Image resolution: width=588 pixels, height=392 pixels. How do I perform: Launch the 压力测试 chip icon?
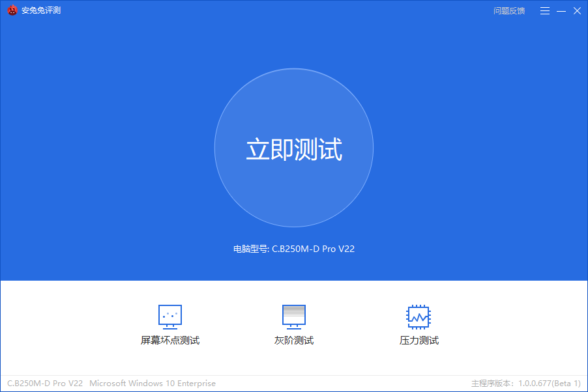pyautogui.click(x=419, y=316)
